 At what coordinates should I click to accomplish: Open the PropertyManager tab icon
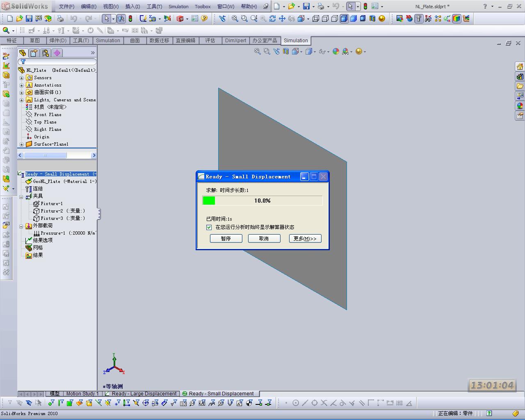[34, 53]
